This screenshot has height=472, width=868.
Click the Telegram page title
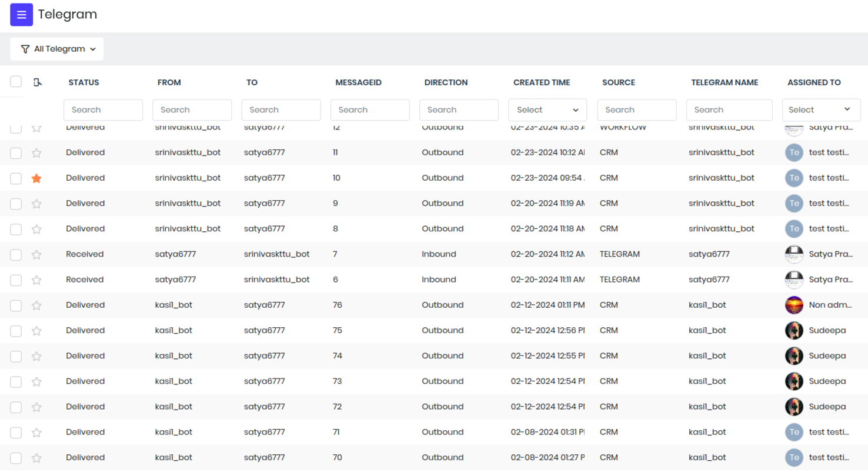[68, 15]
